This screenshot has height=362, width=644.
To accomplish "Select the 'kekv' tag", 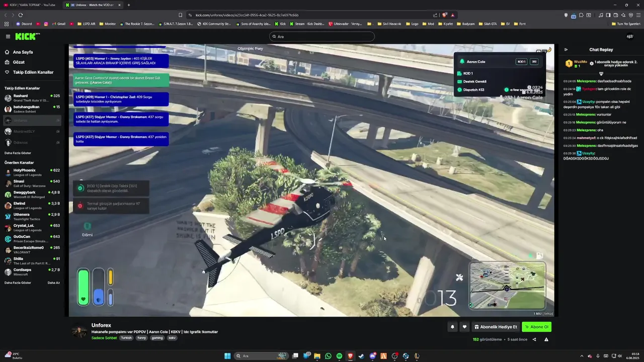I will coord(172,338).
